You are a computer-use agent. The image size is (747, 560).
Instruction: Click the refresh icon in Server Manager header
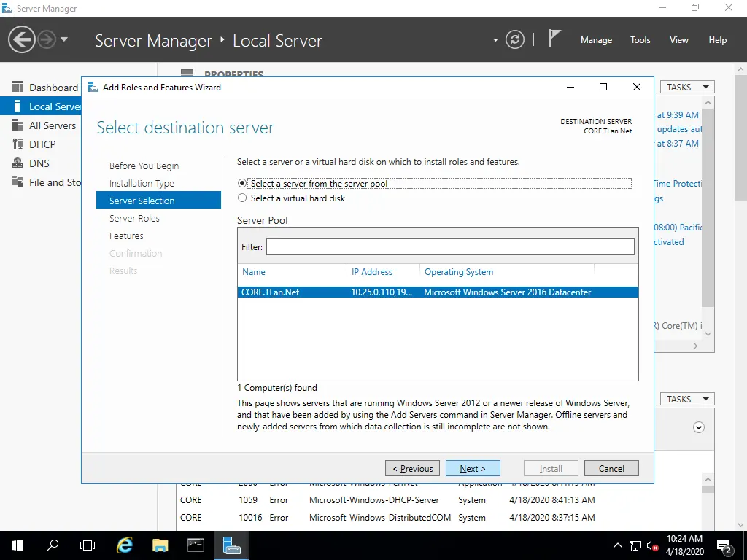point(515,39)
